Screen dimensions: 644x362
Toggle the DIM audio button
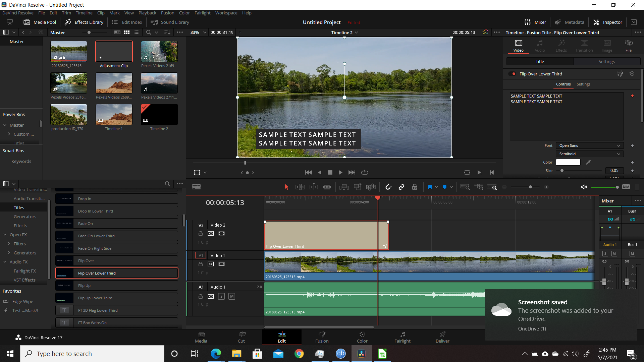tap(626, 187)
